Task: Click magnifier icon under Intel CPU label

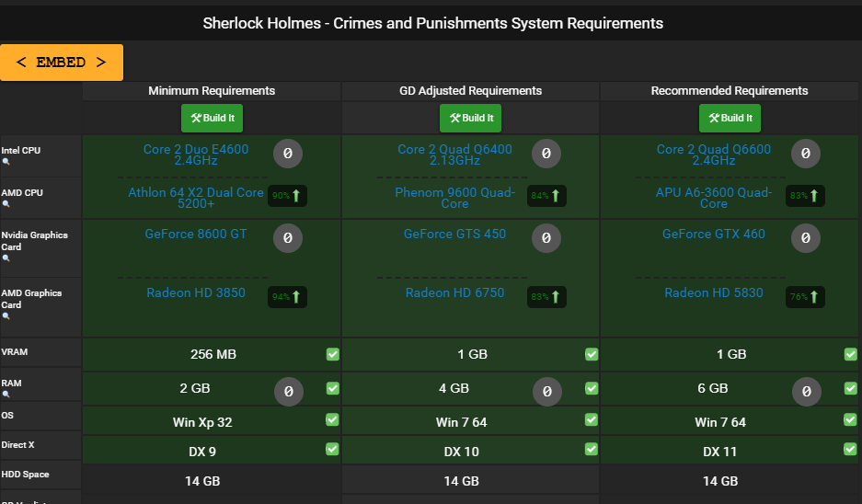Action: click(6, 162)
